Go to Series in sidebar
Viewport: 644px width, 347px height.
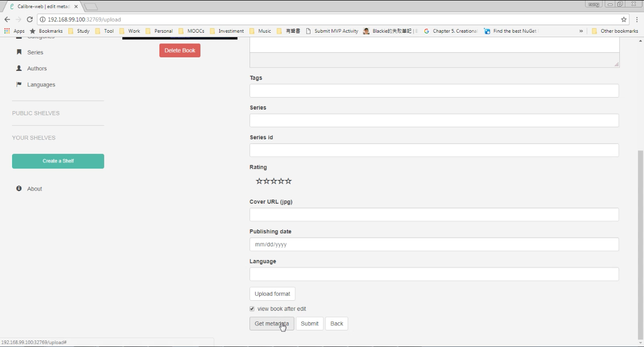pos(35,52)
